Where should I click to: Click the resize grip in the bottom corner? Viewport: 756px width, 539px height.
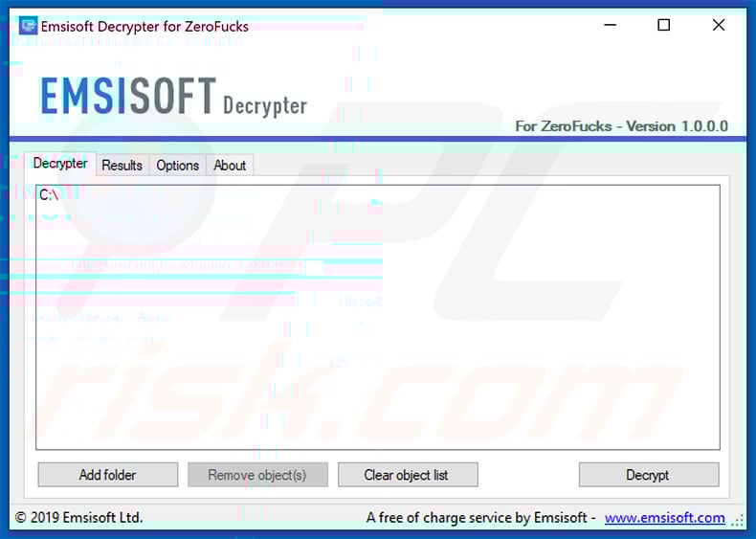click(737, 520)
